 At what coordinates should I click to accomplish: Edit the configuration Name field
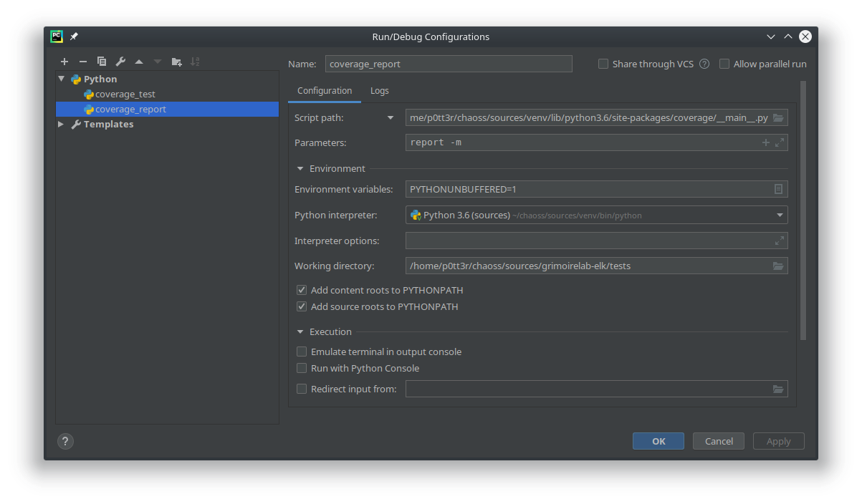pos(449,64)
